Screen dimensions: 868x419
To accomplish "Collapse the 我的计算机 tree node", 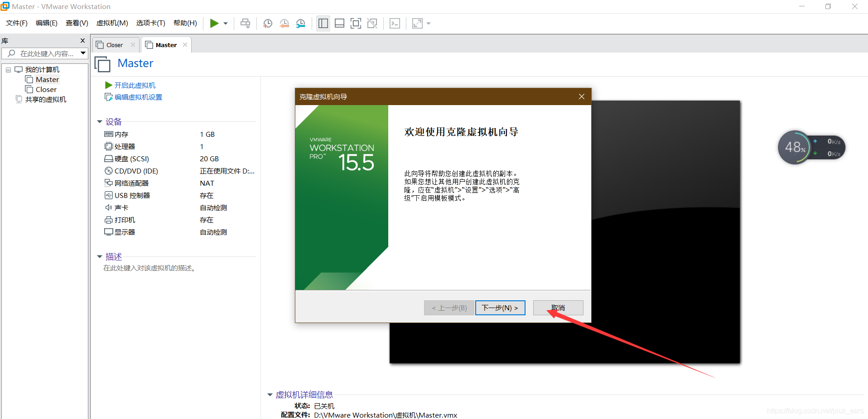I will click(8, 70).
